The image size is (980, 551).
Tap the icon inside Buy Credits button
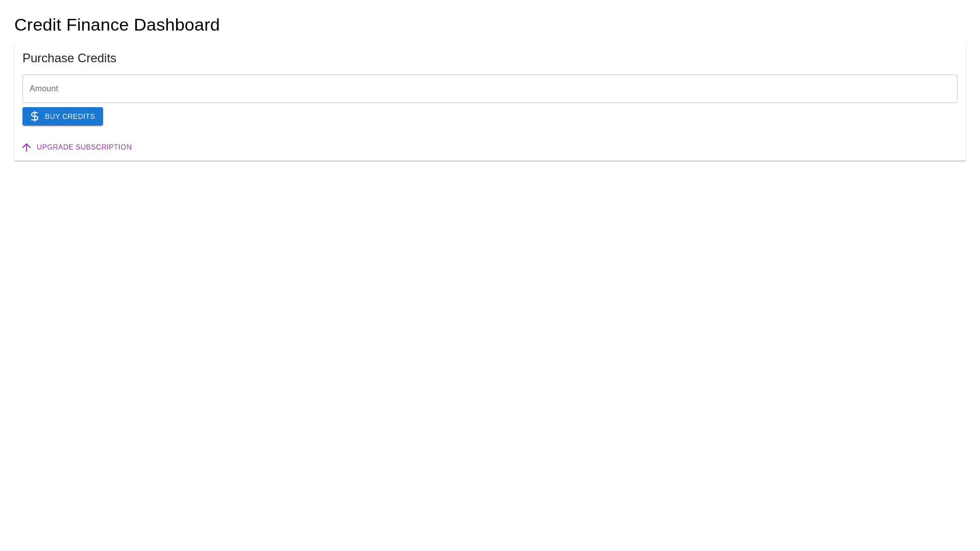pos(35,116)
